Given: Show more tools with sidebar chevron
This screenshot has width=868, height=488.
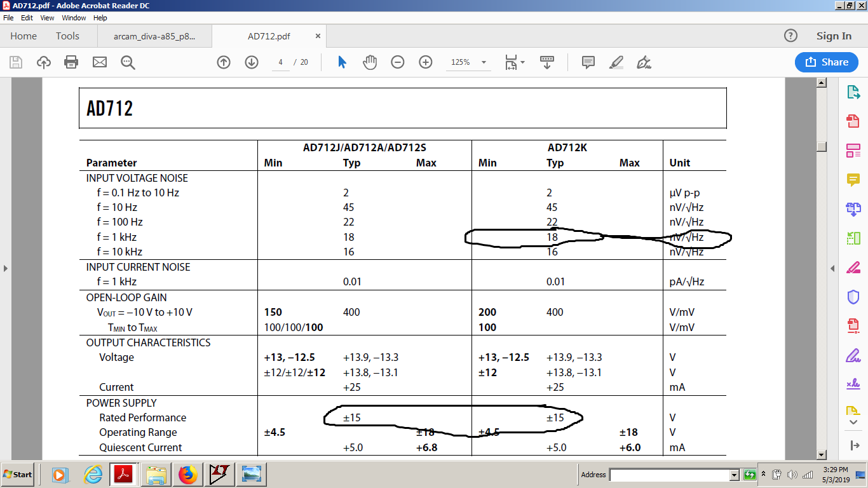Looking at the screenshot, I should (x=853, y=422).
